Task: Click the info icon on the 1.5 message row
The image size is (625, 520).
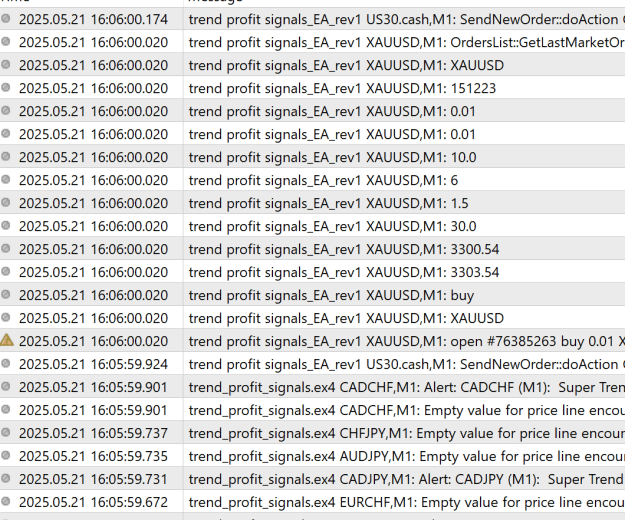Action: tap(6, 202)
